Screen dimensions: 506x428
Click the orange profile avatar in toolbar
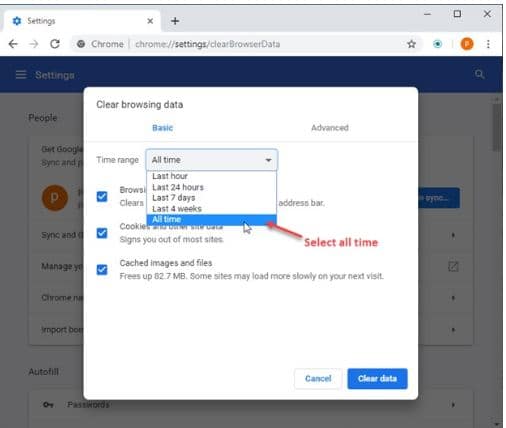pos(467,44)
